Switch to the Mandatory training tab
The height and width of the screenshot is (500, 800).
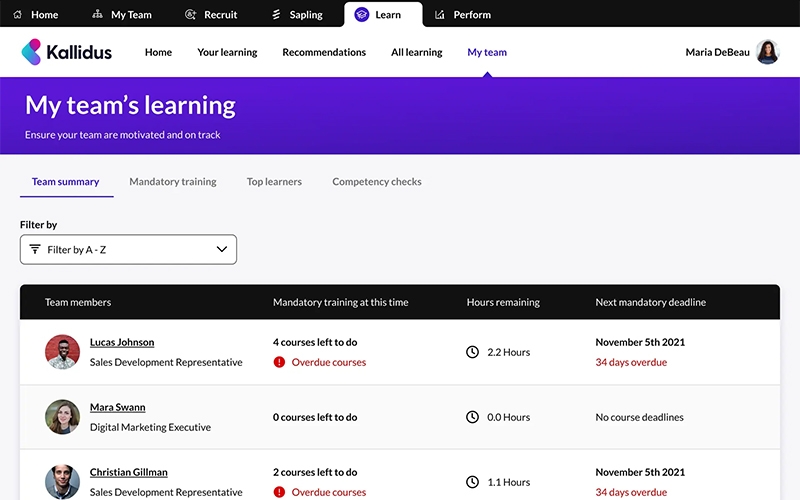click(x=173, y=182)
